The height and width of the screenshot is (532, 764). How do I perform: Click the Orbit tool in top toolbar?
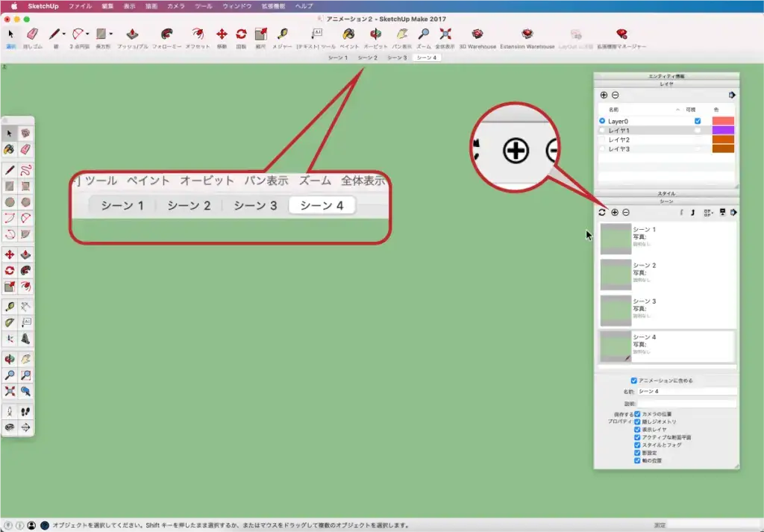coord(375,34)
